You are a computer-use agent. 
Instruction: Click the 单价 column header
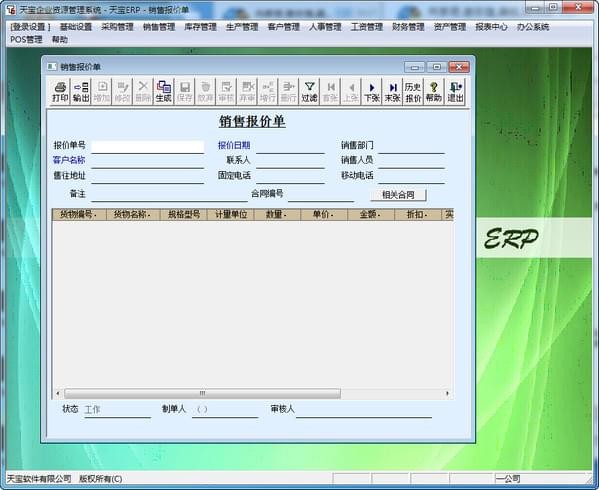pos(324,214)
